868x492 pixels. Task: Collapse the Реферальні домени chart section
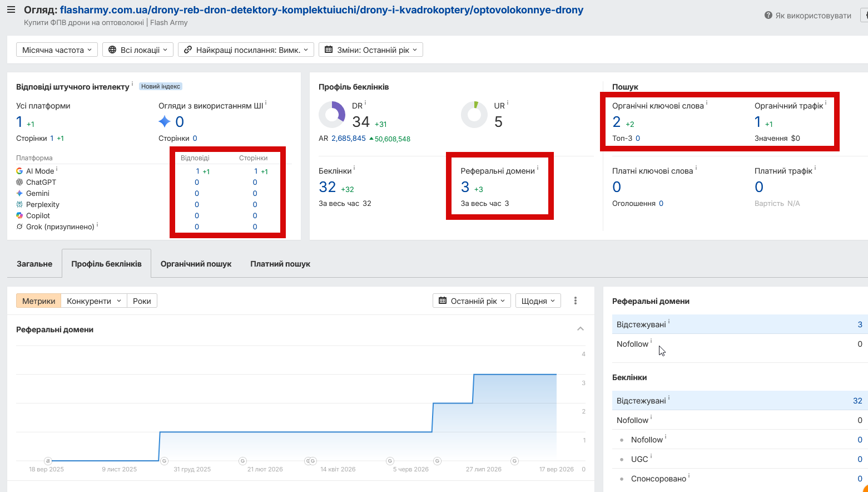point(581,329)
